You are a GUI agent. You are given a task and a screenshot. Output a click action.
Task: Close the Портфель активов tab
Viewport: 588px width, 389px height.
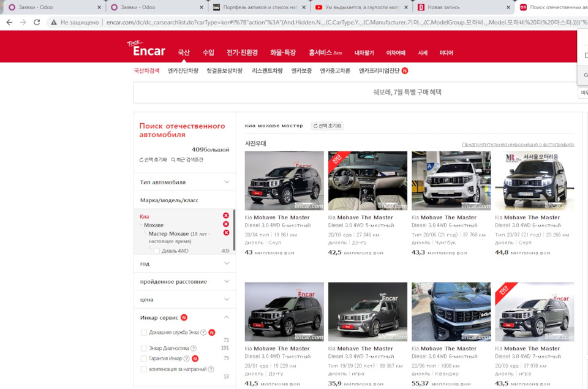pos(304,7)
